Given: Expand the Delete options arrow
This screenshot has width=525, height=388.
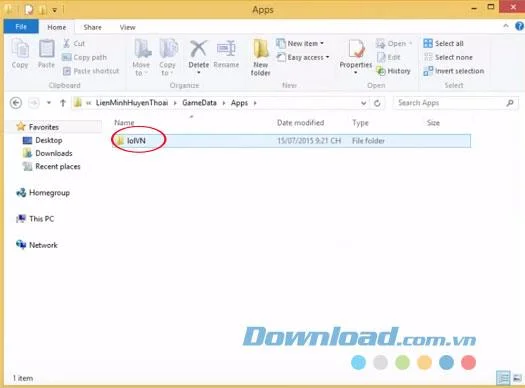Looking at the screenshot, I should (199, 73).
